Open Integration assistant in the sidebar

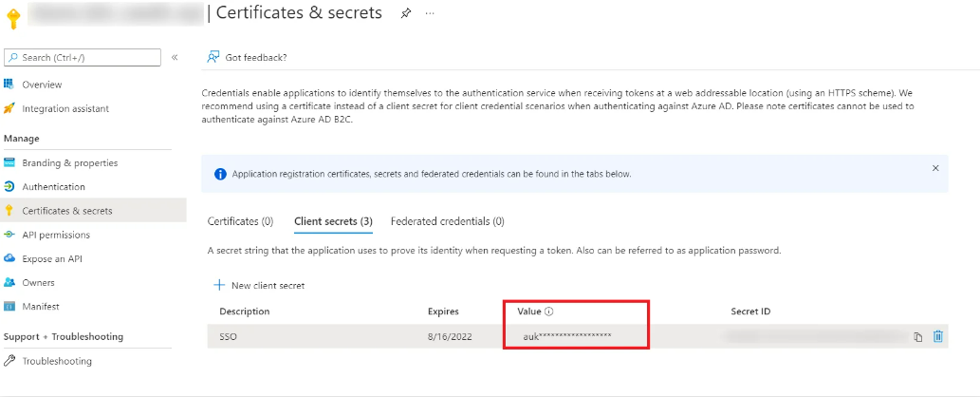tap(65, 108)
